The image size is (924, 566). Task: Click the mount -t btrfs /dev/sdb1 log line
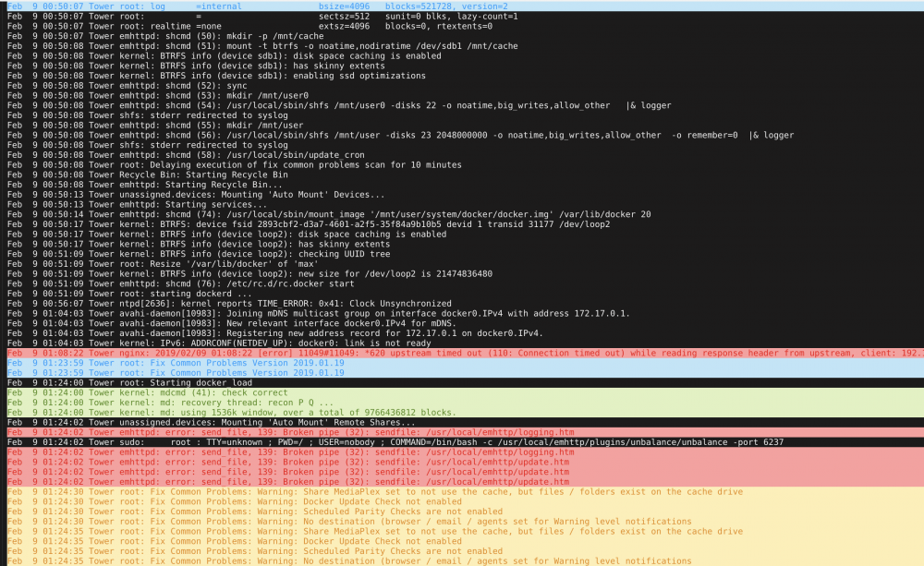click(x=262, y=46)
